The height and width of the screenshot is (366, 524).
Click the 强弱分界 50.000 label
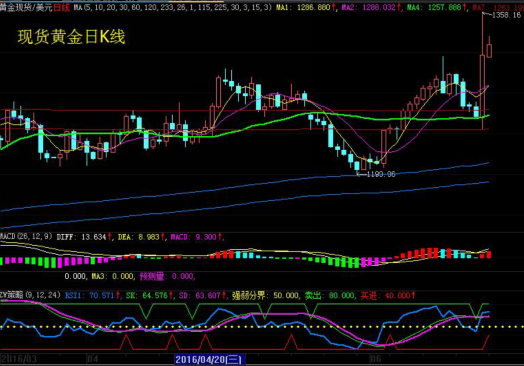point(265,295)
